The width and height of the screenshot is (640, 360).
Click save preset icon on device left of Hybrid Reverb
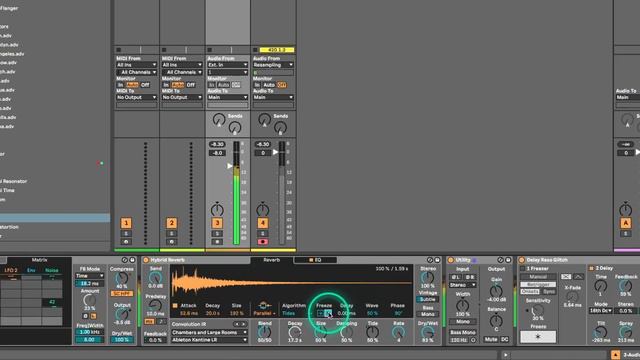pyautogui.click(x=132, y=260)
